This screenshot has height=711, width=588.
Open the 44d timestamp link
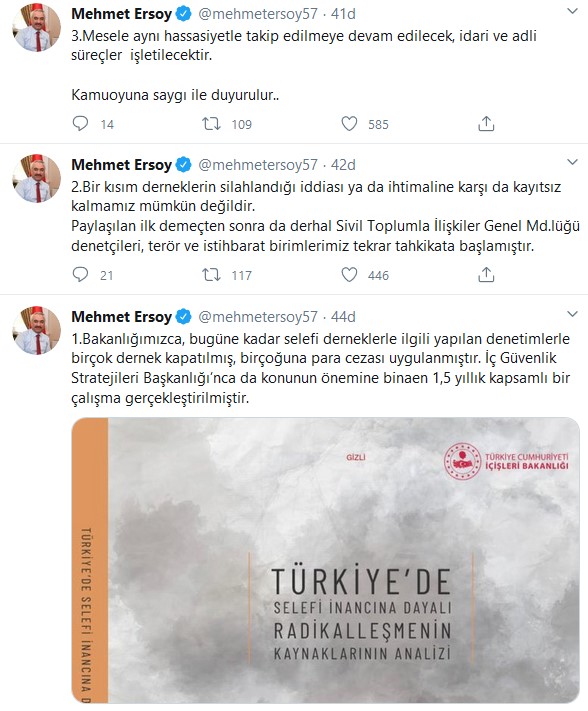[x=343, y=317]
